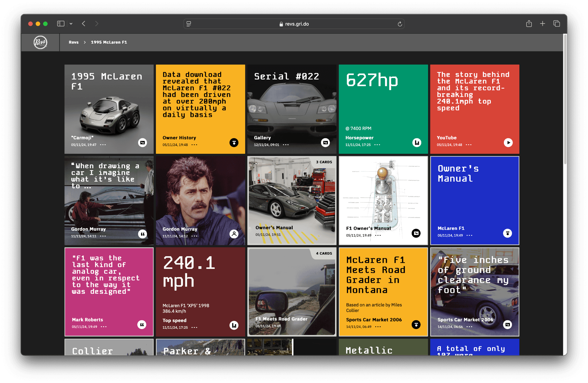Click the note icon on the Owner History card

[234, 143]
